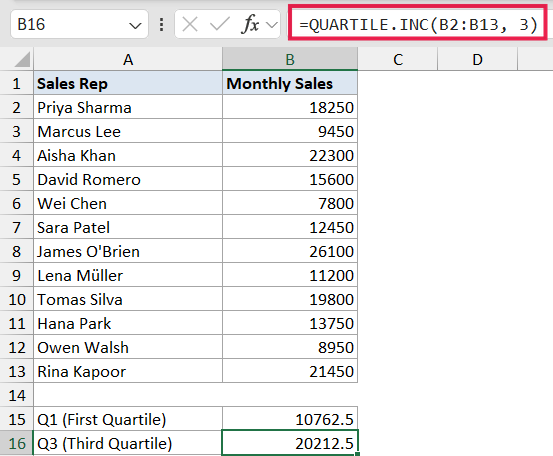Click the Q3 result cell 20212.5
Screen dimensions: 553x456
tap(290, 443)
